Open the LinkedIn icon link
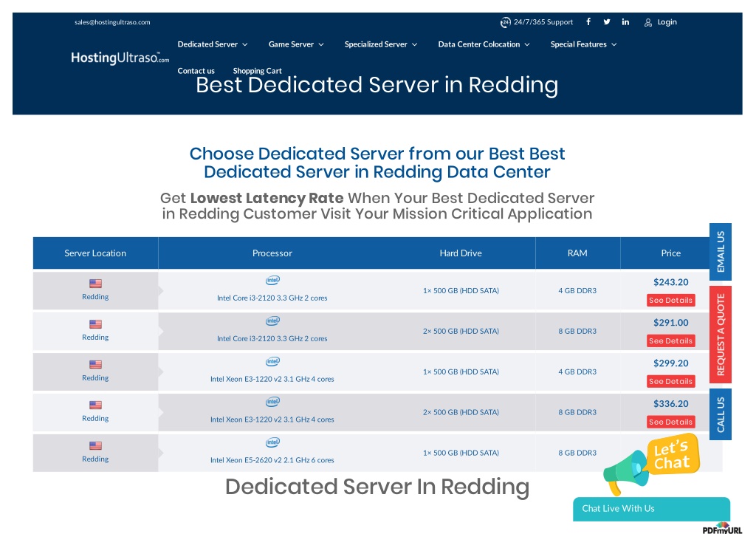 625,21
